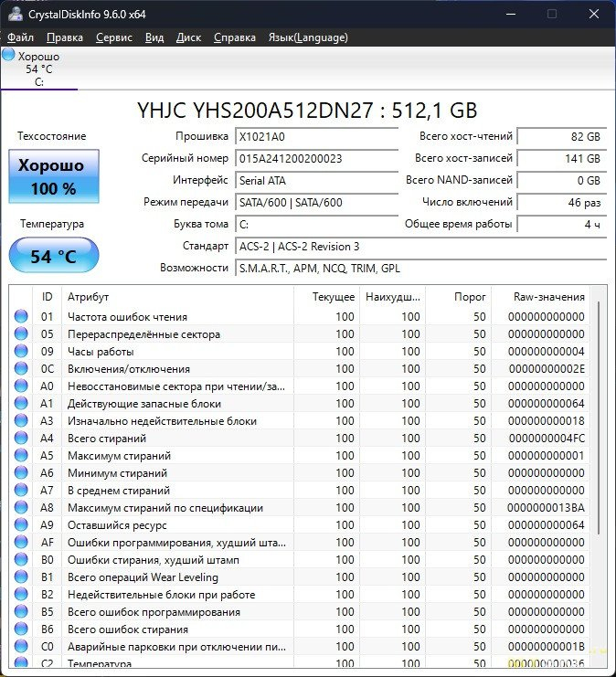This screenshot has width=616, height=677.
Task: Open the Сервис menu
Action: click(x=114, y=37)
